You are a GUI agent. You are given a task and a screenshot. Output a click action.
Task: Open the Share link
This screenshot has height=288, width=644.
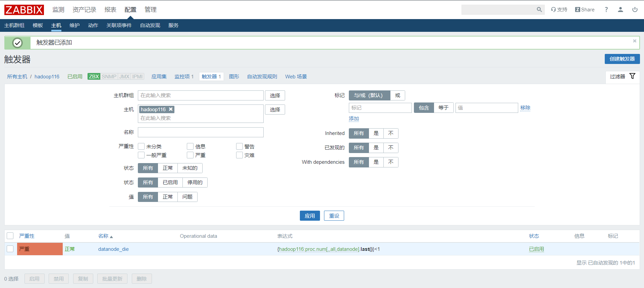click(585, 10)
